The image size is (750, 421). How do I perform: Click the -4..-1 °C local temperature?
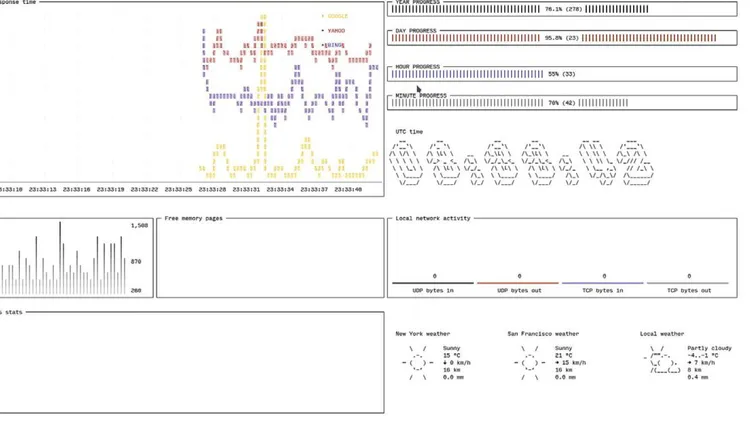(703, 355)
